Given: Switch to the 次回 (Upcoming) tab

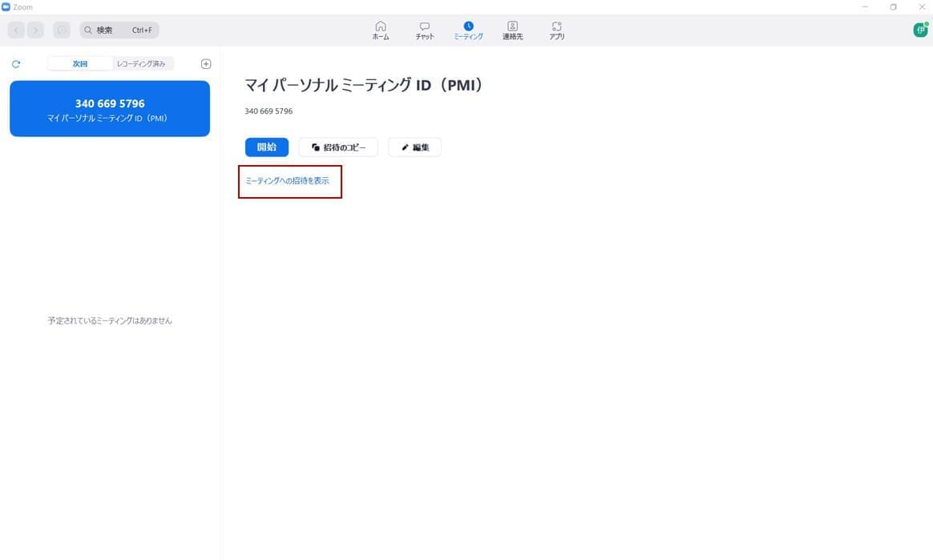Looking at the screenshot, I should pyautogui.click(x=79, y=64).
